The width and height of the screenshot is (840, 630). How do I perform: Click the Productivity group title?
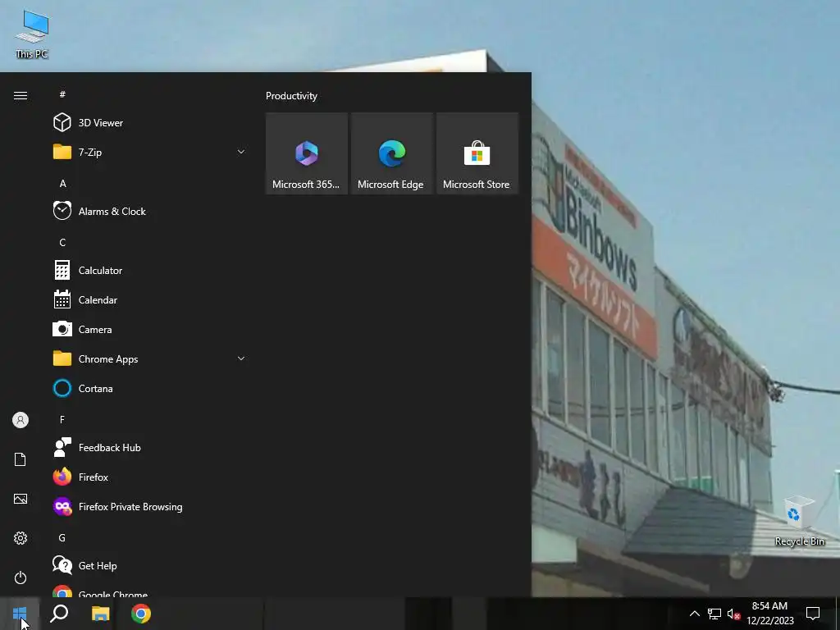[x=291, y=96]
